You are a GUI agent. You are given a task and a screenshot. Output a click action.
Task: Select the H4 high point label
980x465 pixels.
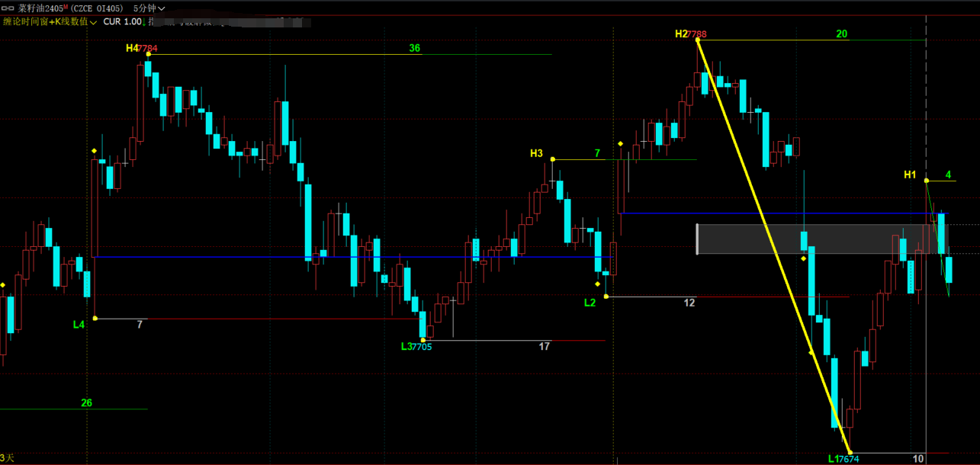click(x=132, y=48)
